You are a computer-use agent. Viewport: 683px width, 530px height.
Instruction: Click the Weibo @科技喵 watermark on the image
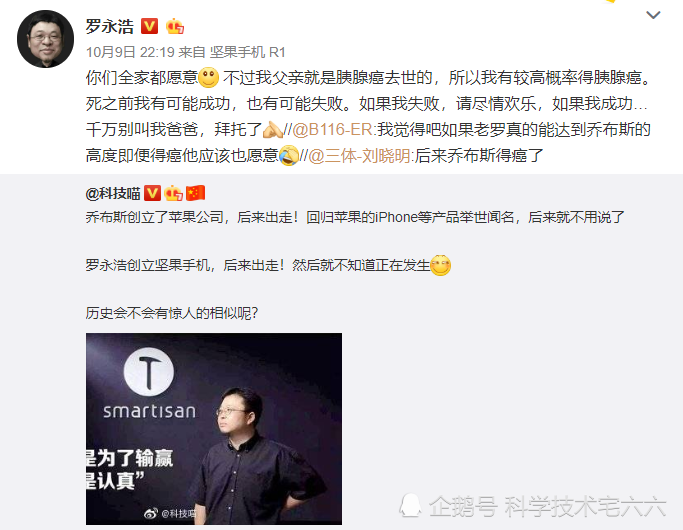170,514
